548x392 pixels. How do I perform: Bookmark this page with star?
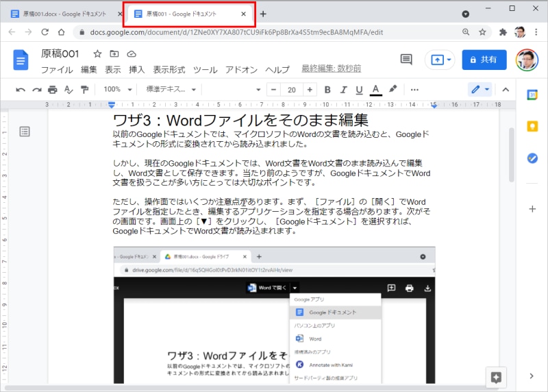[x=483, y=32]
